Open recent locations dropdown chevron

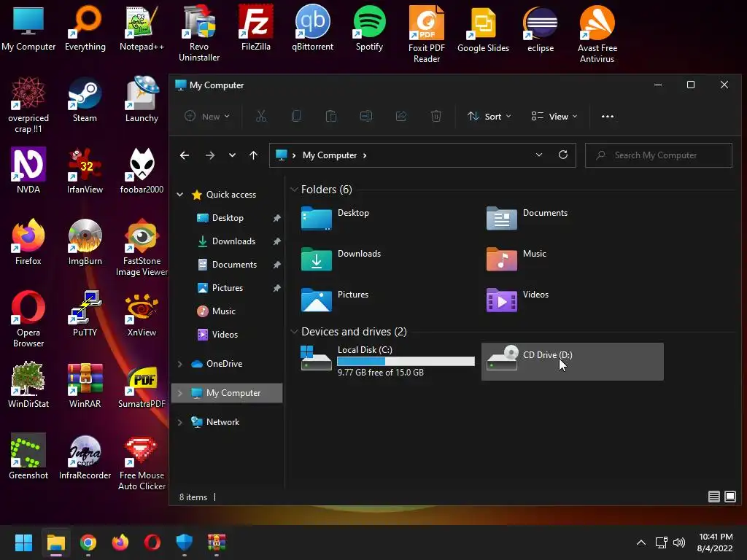point(232,155)
